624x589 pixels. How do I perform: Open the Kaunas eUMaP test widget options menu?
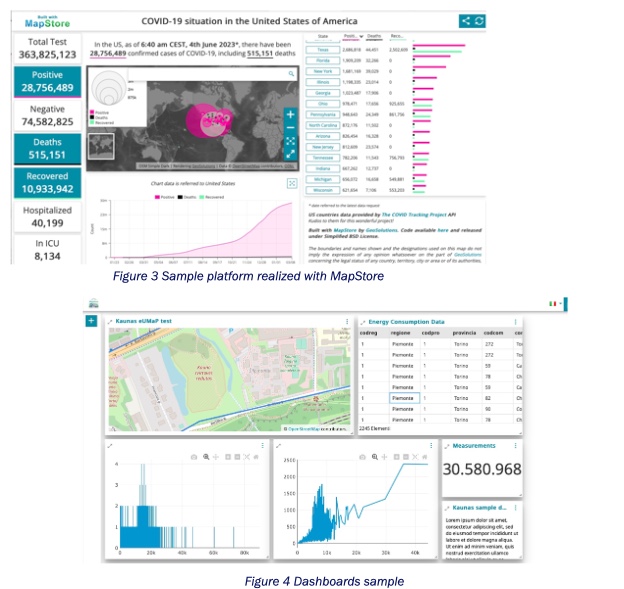pyautogui.click(x=347, y=321)
